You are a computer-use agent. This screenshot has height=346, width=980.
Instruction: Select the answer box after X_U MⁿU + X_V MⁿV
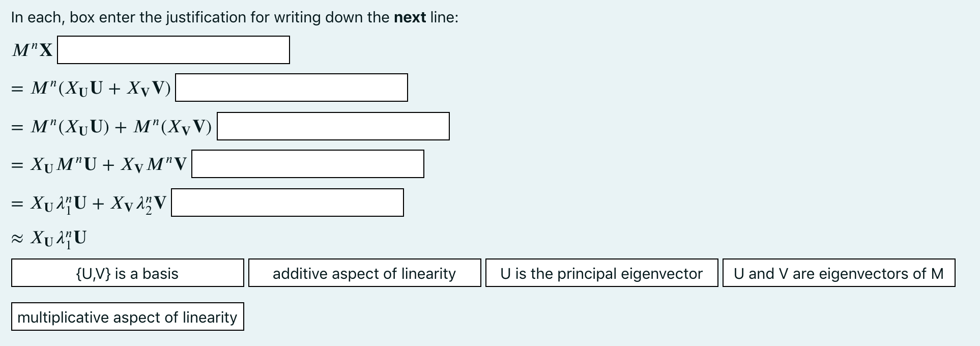(x=307, y=164)
